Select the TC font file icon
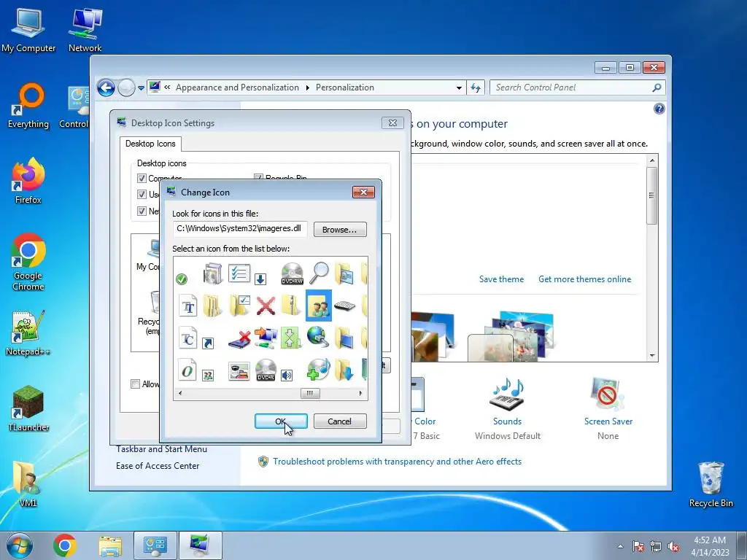This screenshot has height=560, width=747. 187,338
